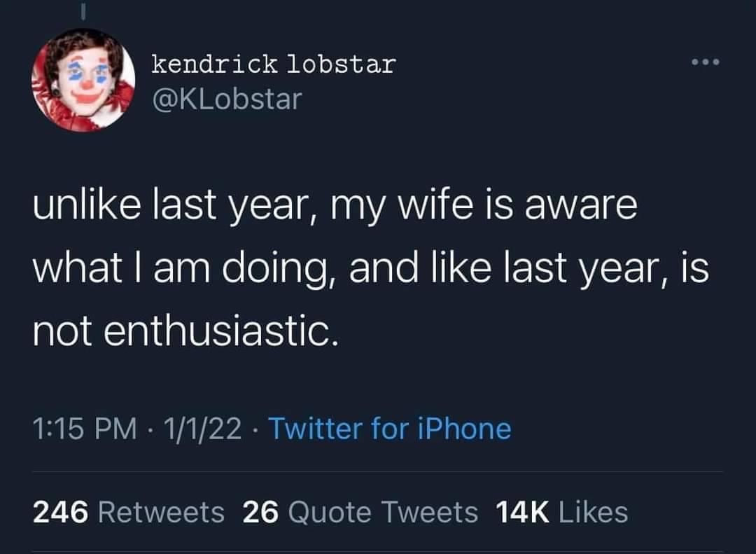View the 26 Quote Tweets list
This screenshot has height=554, width=756.
click(x=360, y=512)
